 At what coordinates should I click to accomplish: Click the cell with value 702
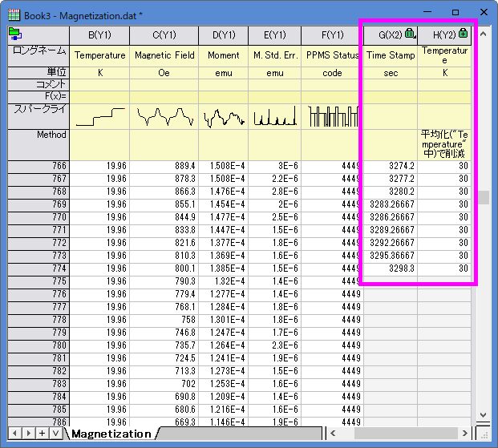tap(164, 384)
